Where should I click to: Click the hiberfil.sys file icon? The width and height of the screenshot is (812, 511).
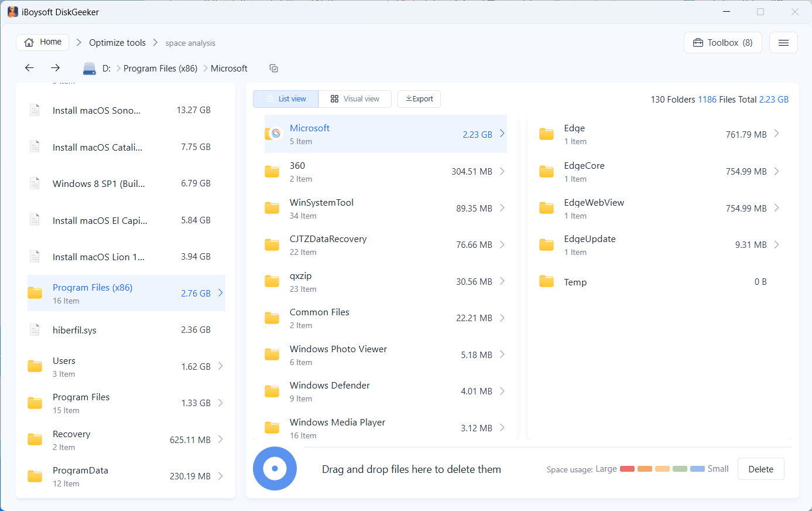[x=35, y=330]
